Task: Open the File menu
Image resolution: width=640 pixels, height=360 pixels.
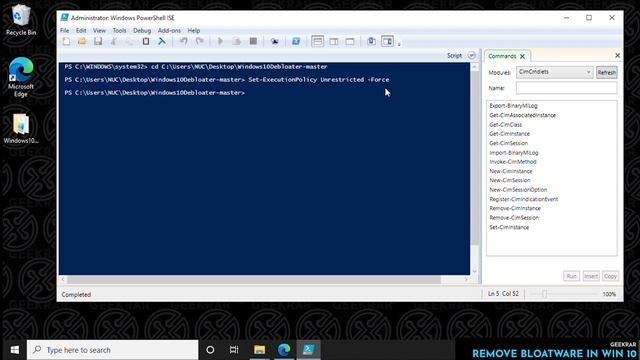Action: (64, 31)
